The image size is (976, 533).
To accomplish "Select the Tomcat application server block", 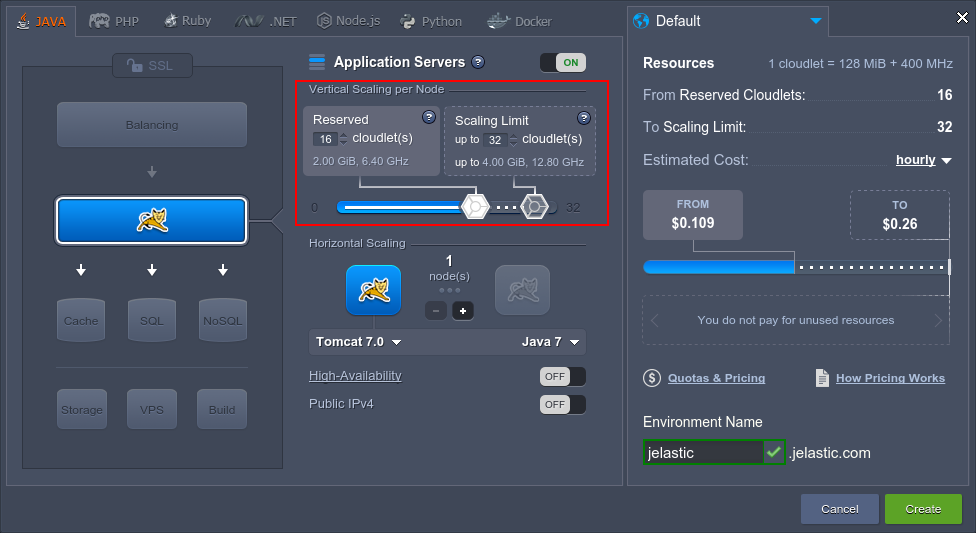I will pos(152,220).
